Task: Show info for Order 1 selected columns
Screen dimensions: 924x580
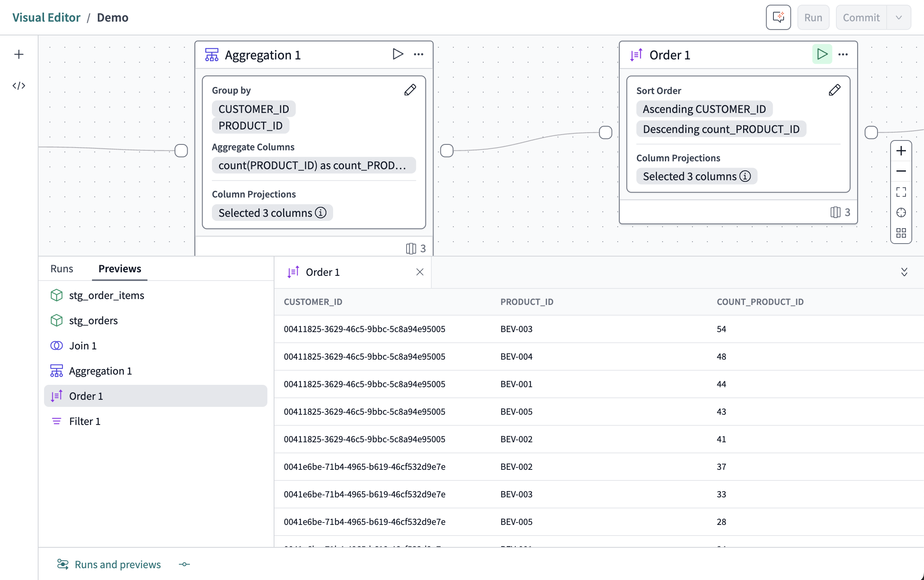Action: (x=745, y=176)
